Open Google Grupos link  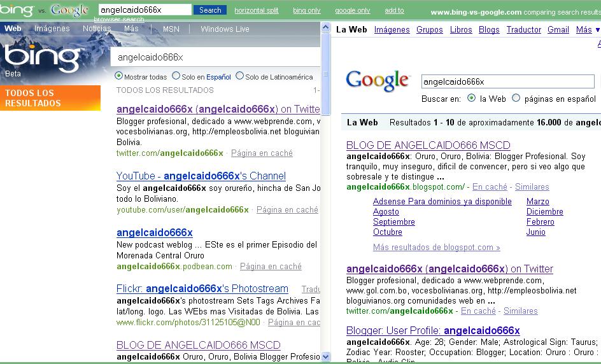pyautogui.click(x=429, y=29)
